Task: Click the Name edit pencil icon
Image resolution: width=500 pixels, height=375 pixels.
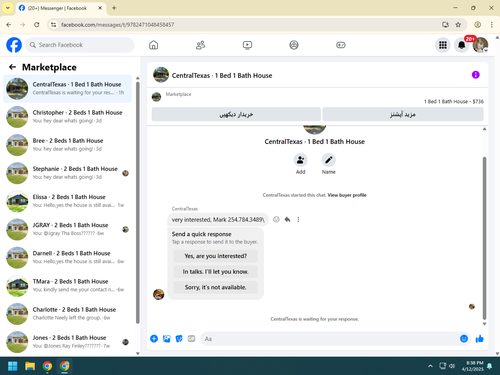Action: click(x=329, y=160)
